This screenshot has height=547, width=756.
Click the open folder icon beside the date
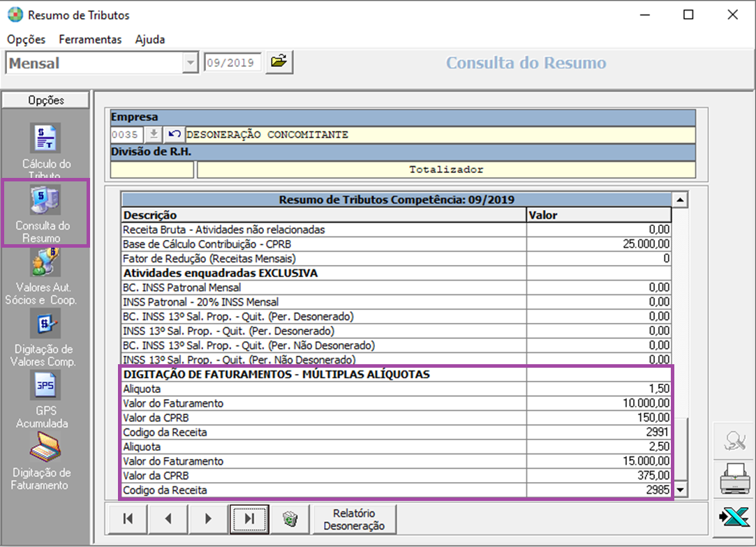click(x=279, y=62)
